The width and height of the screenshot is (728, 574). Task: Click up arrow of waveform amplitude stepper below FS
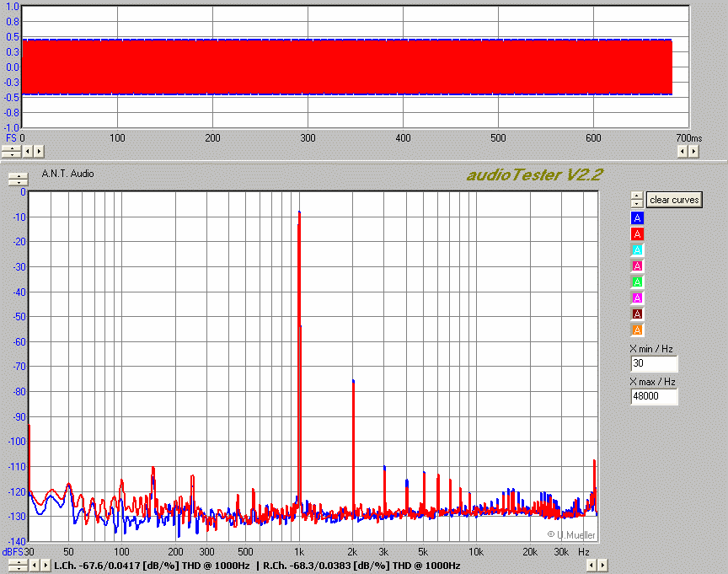click(12, 148)
